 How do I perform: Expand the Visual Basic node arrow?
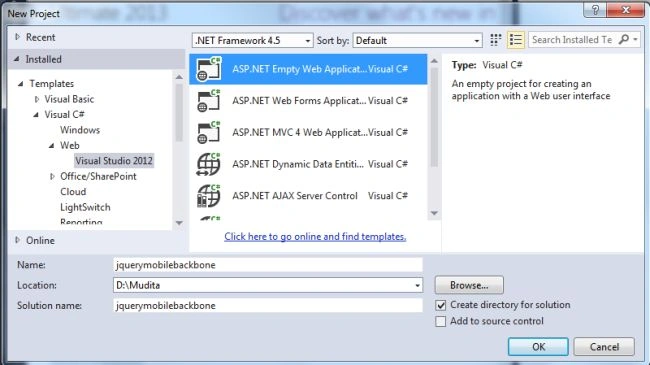tap(36, 99)
